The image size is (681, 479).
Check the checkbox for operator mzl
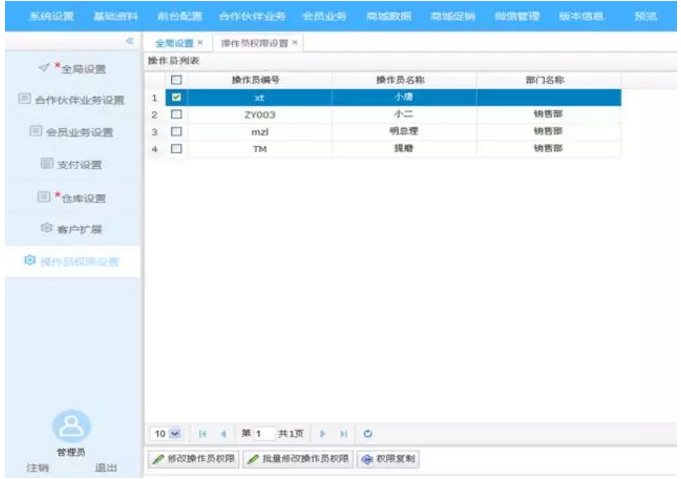point(176,132)
